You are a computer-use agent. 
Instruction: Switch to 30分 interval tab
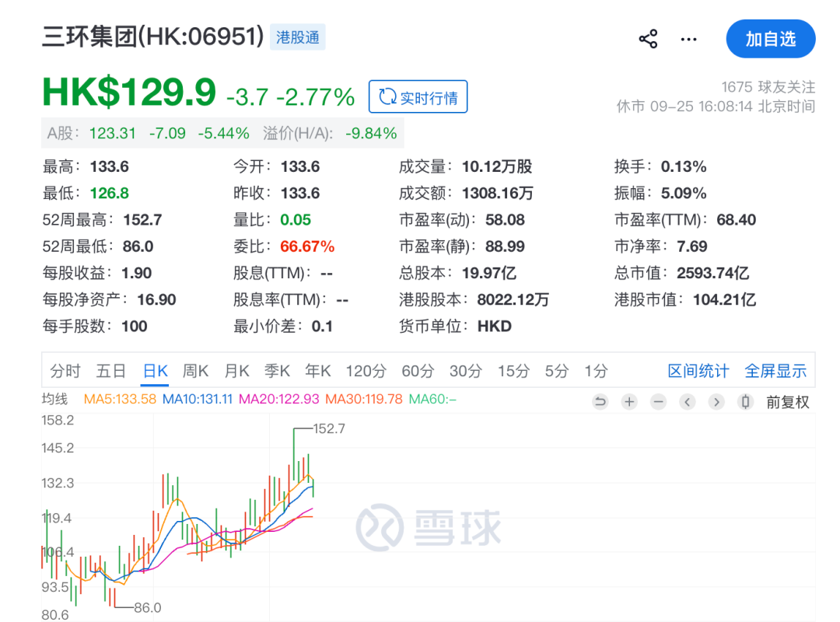(x=466, y=371)
